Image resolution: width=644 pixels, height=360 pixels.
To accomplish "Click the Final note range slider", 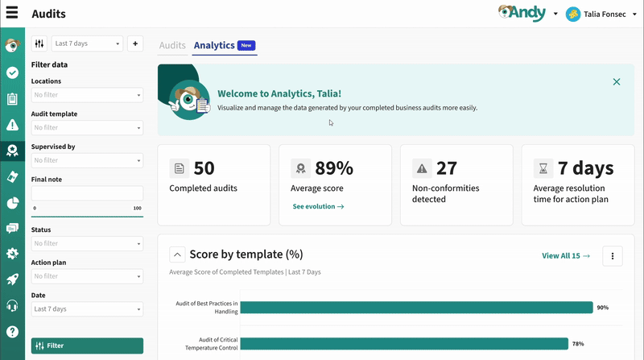I will (87, 216).
